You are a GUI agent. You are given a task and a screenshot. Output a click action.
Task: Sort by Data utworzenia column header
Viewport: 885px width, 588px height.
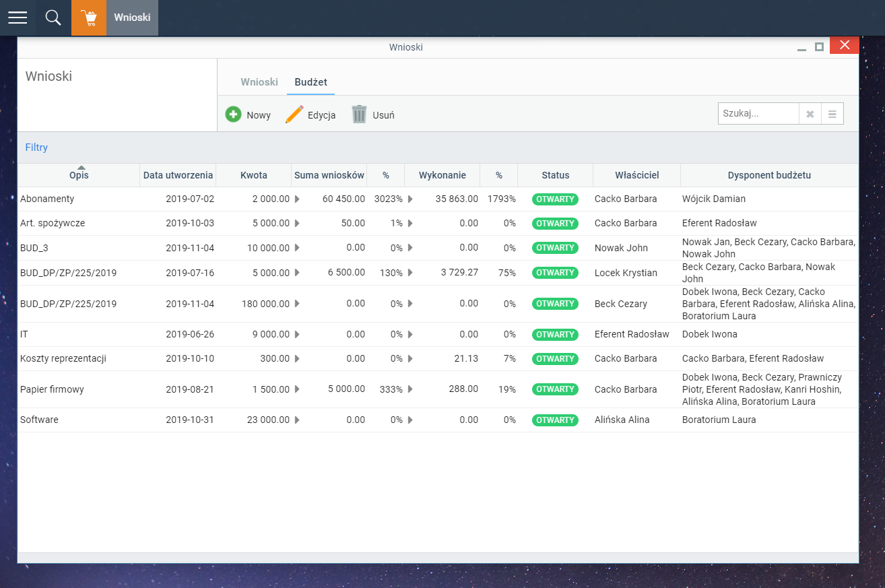[178, 175]
